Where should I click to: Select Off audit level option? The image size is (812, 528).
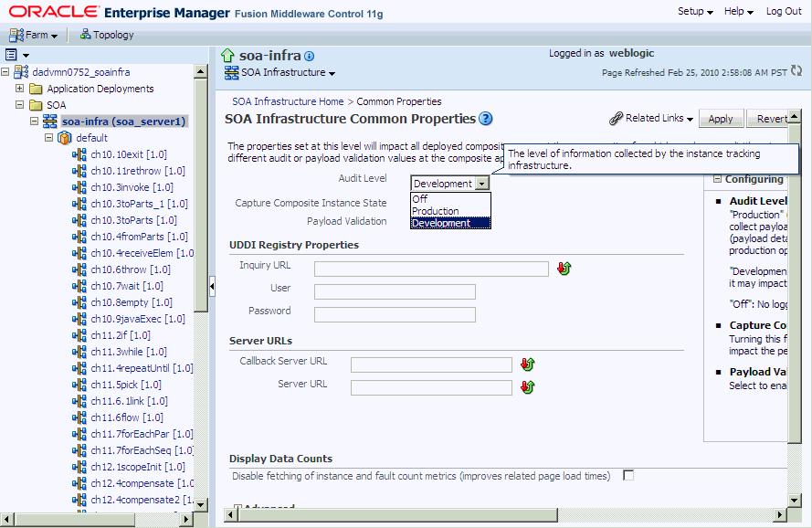(x=450, y=199)
